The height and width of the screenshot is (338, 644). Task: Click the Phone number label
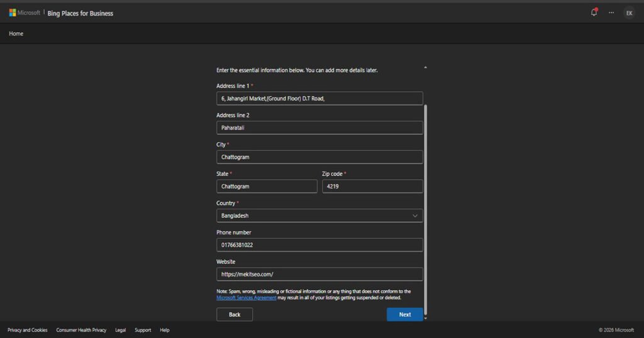click(234, 232)
